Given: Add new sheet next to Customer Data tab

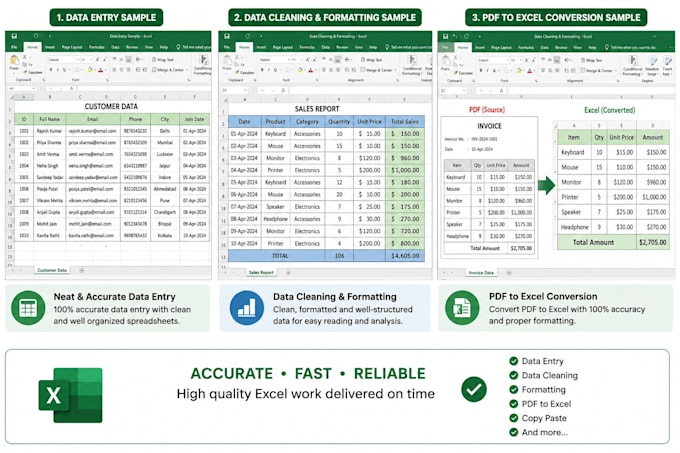Looking at the screenshot, I should (x=82, y=270).
